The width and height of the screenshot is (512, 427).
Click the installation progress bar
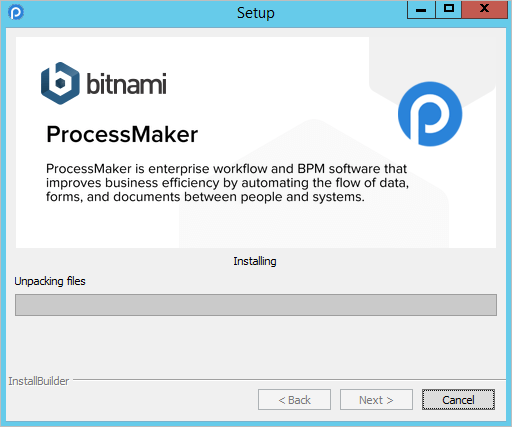(x=256, y=305)
